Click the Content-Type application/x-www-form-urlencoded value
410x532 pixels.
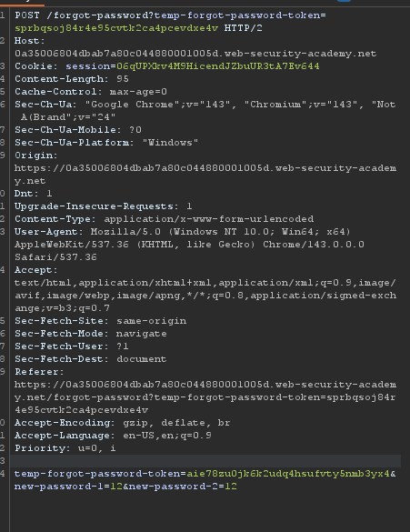click(209, 219)
